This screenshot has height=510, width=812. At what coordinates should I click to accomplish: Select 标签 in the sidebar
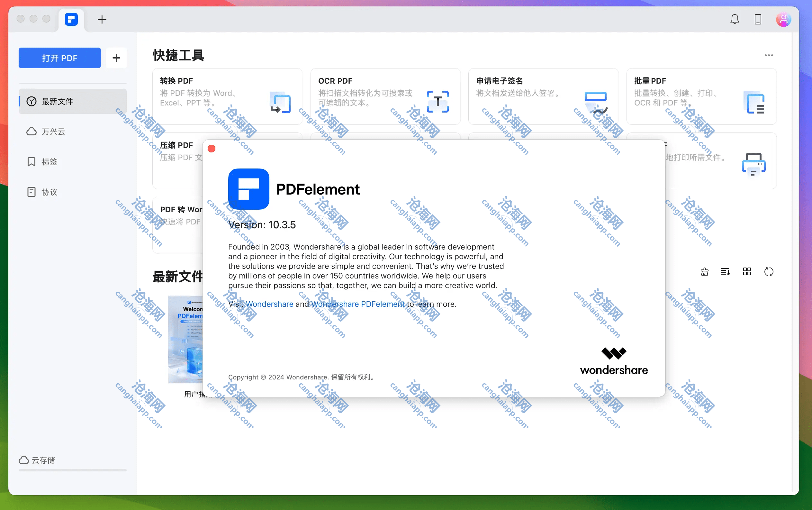pyautogui.click(x=49, y=162)
